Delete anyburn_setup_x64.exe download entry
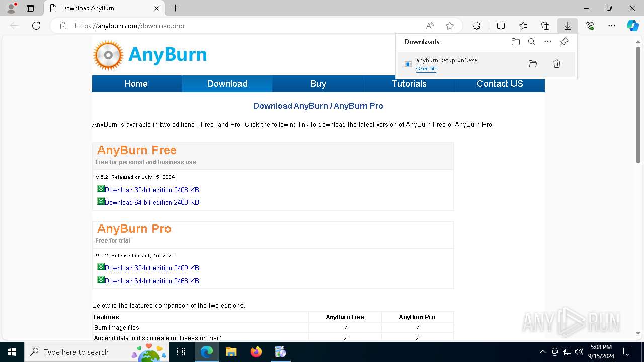The width and height of the screenshot is (644, 362). tap(557, 64)
